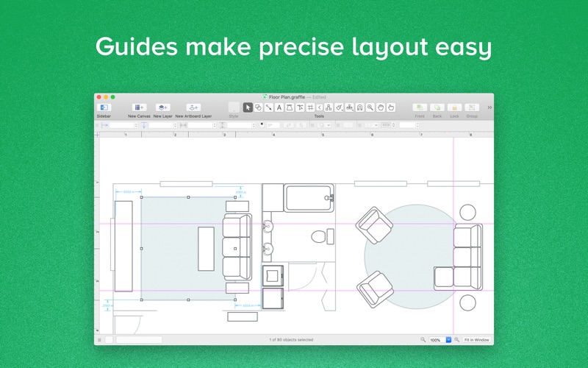Viewport: 588px width, 368px height.
Task: Click the height stepper arrows
Action: pyautogui.click(x=254, y=125)
